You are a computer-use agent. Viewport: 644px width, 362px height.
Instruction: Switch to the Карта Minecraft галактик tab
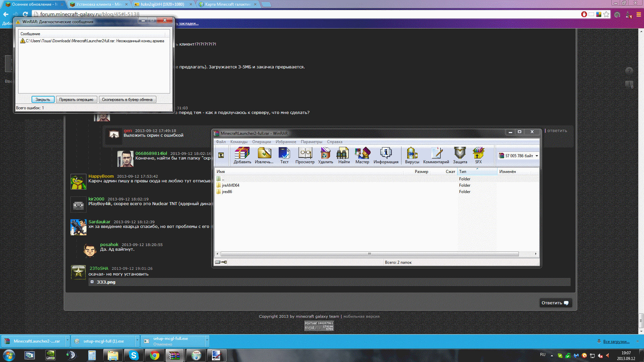(228, 4)
